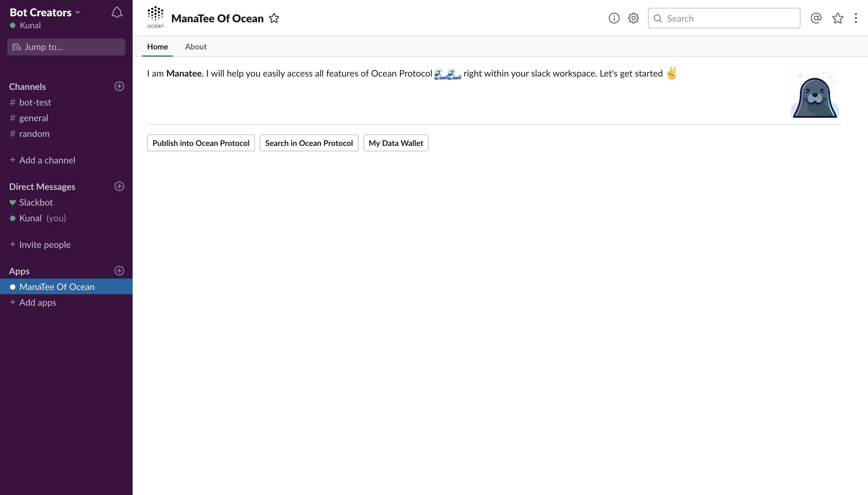Open the #bot-test channel

click(x=35, y=102)
